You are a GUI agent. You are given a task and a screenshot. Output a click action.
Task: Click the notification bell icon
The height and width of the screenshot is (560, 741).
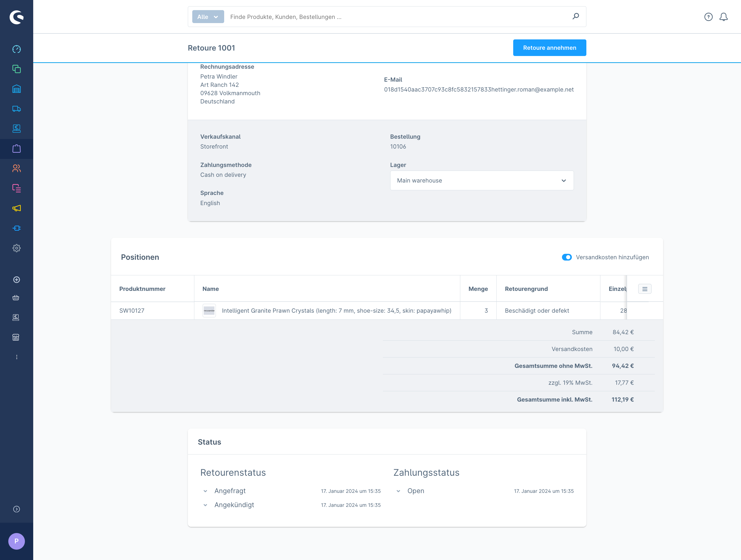click(723, 17)
